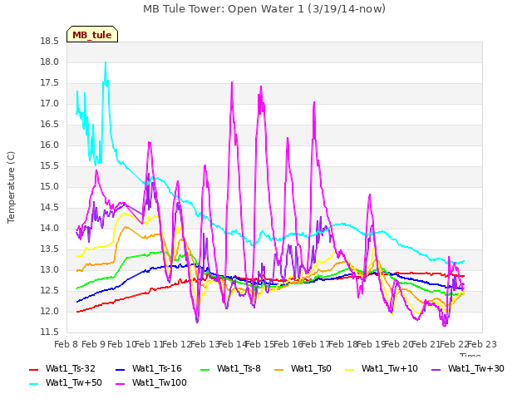Click the Feb 23 x-axis label
The image size is (532, 399).
click(482, 344)
